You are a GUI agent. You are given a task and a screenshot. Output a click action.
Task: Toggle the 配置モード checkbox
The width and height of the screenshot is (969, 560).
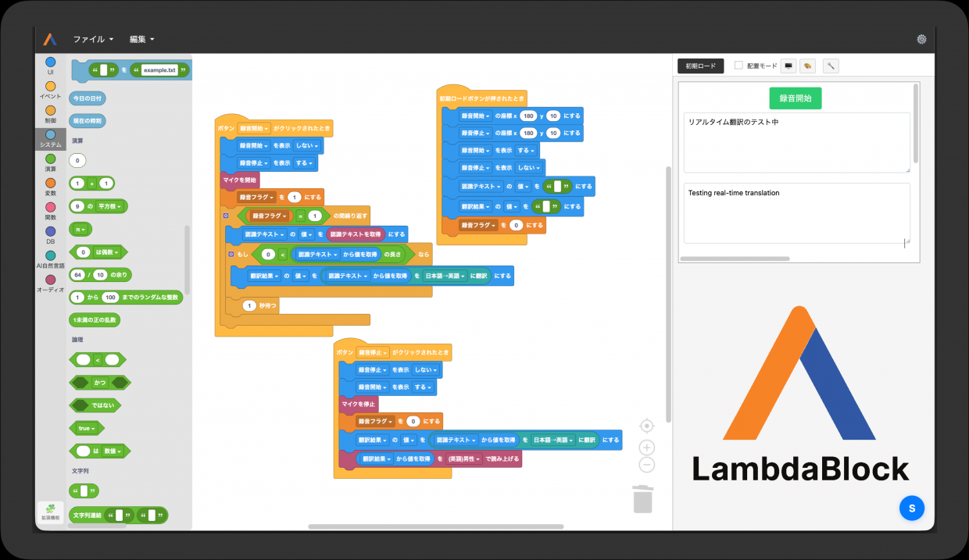click(x=738, y=66)
